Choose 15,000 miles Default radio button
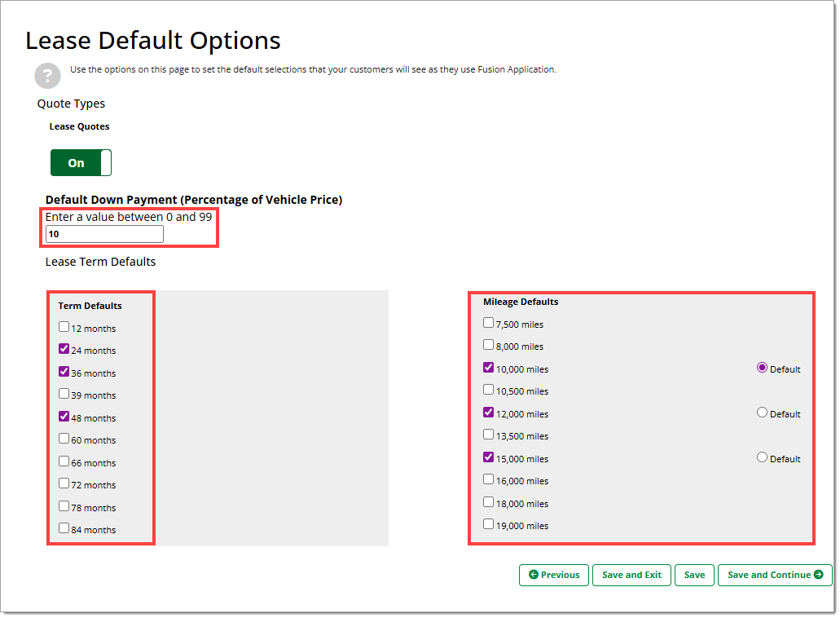This screenshot has height=618, width=840. coord(763,458)
